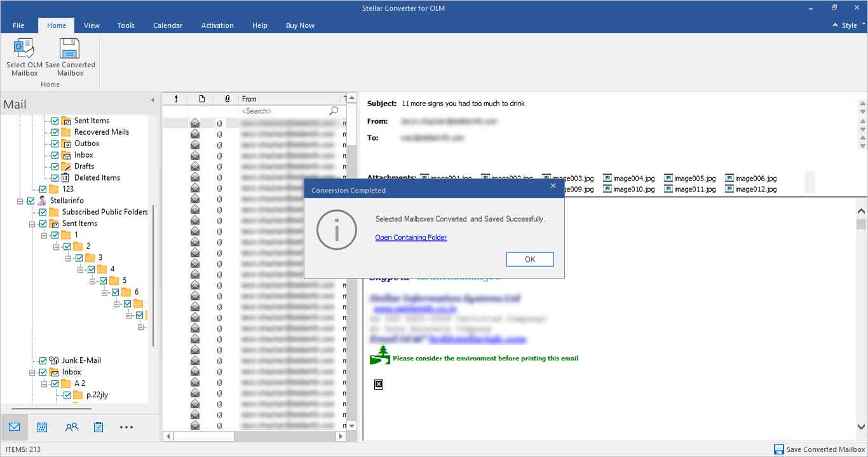Open the Calendar ribbon tab
The image size is (868, 457).
pyautogui.click(x=168, y=25)
